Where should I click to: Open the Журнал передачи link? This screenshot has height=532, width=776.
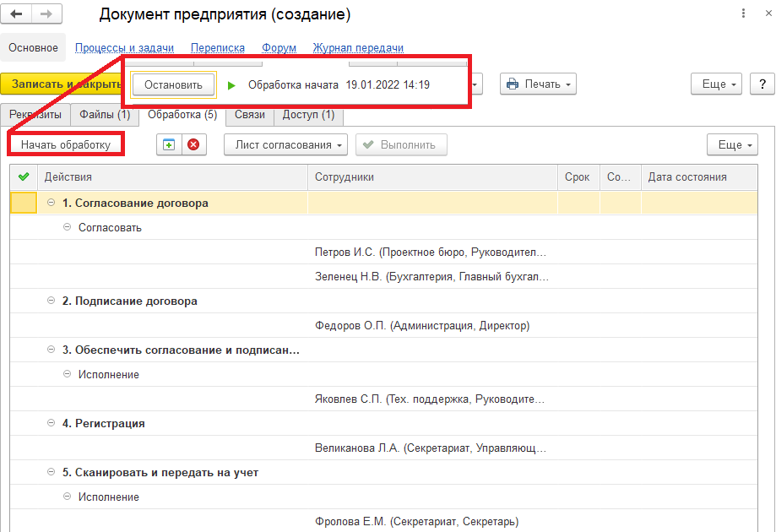click(x=358, y=48)
